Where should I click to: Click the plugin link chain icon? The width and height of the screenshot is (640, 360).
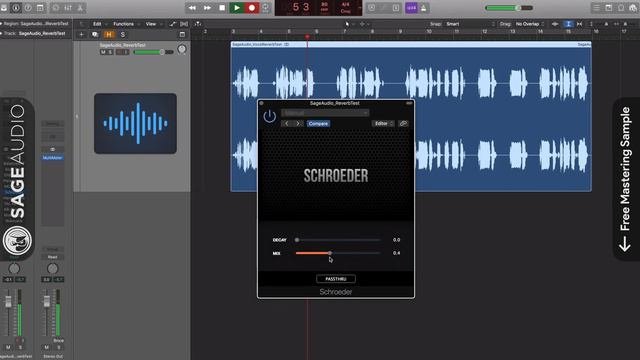(x=403, y=123)
